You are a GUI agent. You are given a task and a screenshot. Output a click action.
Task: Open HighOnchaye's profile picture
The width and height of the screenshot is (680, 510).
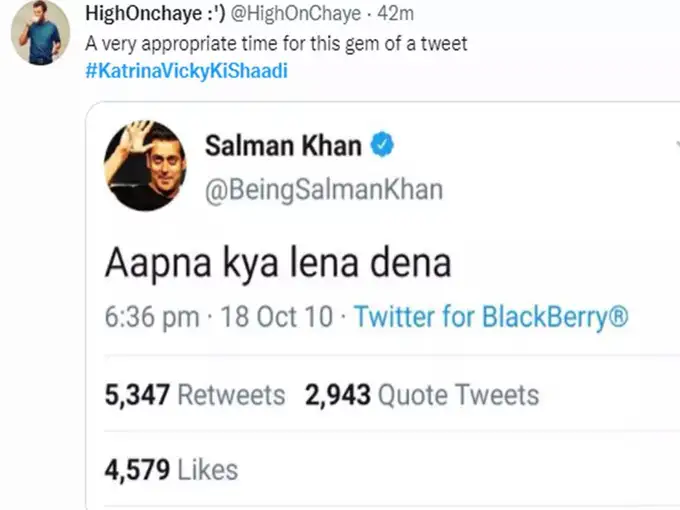pyautogui.click(x=40, y=33)
